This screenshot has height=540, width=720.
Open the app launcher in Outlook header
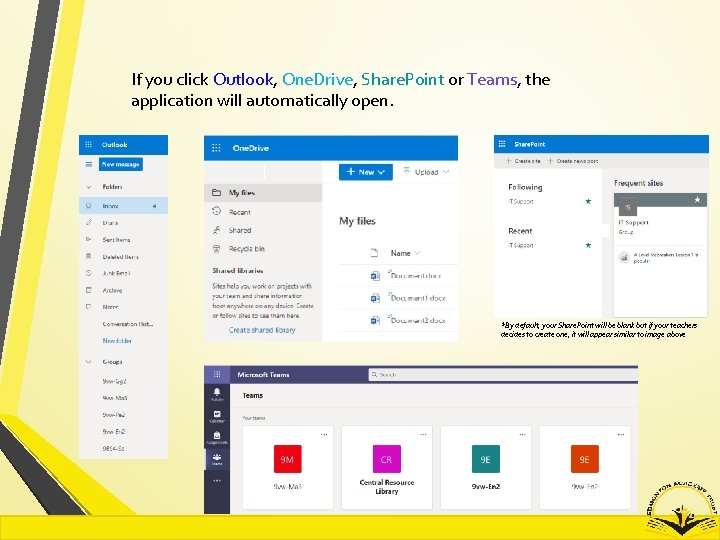click(x=89, y=145)
